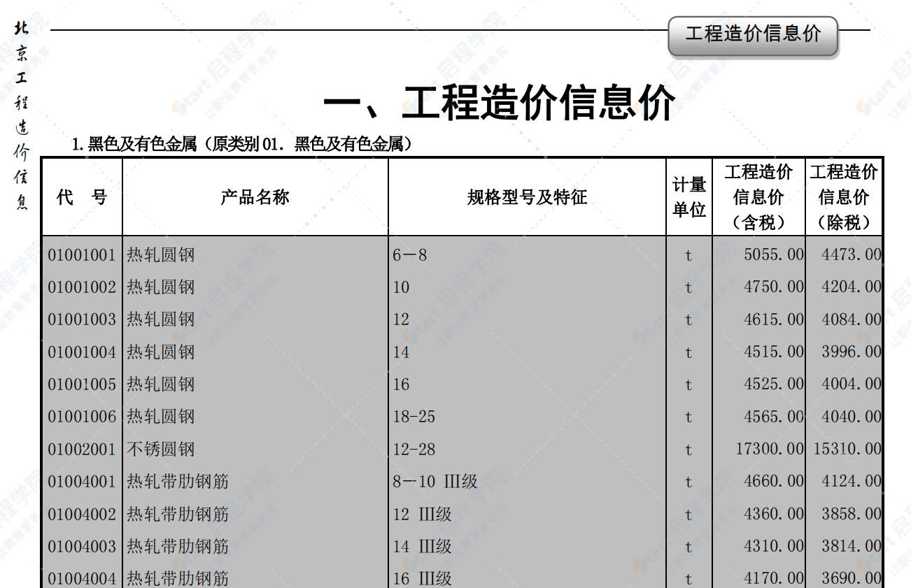Select the main title 一、工程造价信息价
The image size is (911, 588).
pyautogui.click(x=499, y=103)
